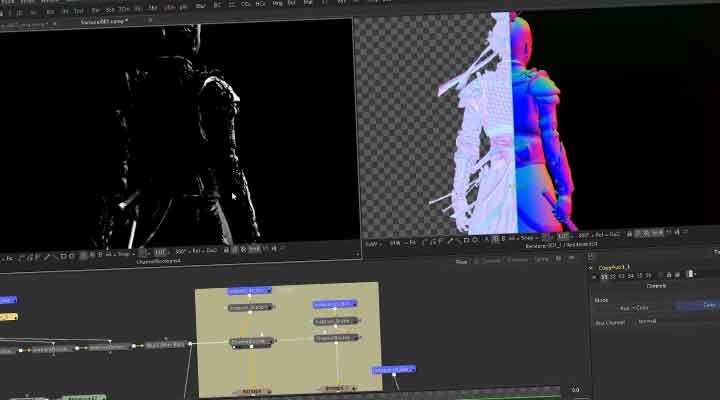The height and width of the screenshot is (400, 720).
Task: Toggle LUT button in right viewer toolbar
Action: tap(562, 237)
